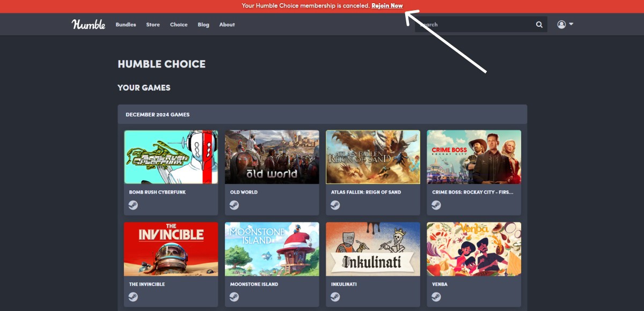Click the CRIME BOSS: ROCKAY CITY title
The image size is (644, 311).
472,192
